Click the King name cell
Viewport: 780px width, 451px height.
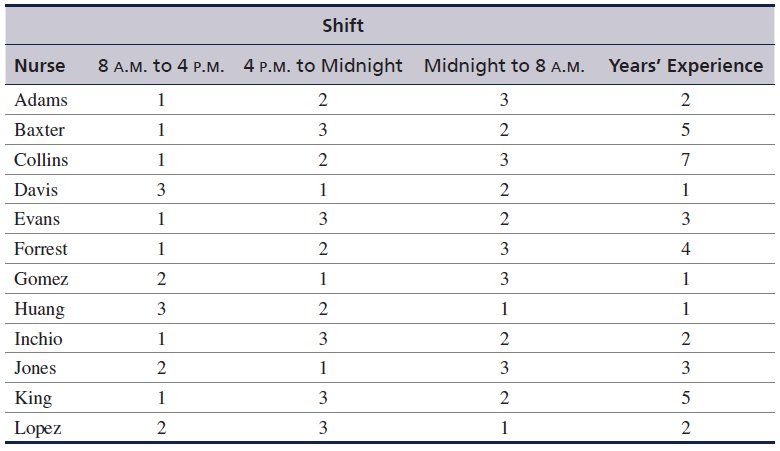[x=33, y=398]
